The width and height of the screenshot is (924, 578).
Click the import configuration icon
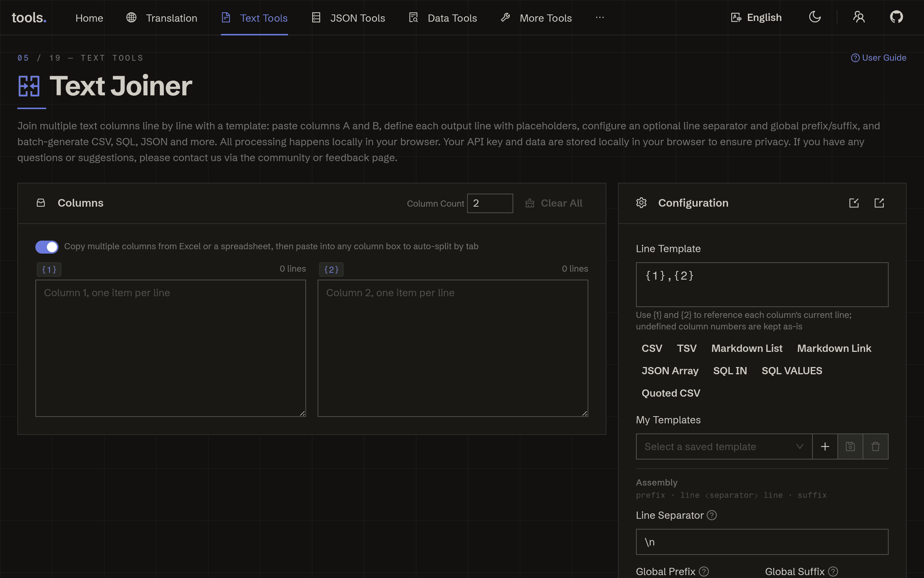click(854, 203)
